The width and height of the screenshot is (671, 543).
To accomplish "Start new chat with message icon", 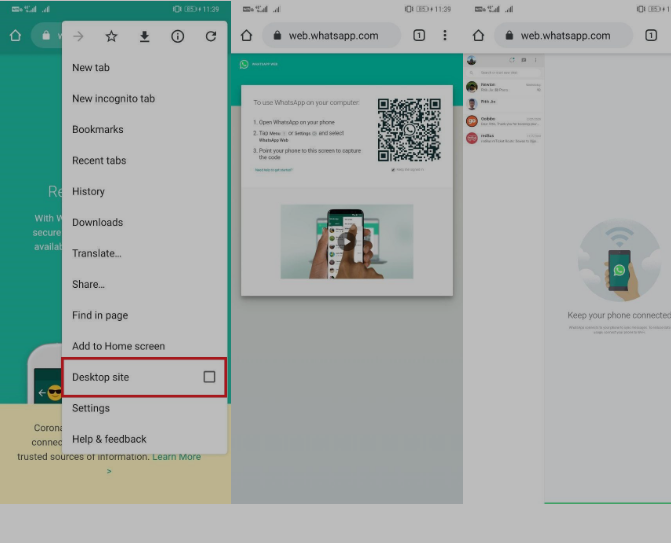I will [524, 60].
